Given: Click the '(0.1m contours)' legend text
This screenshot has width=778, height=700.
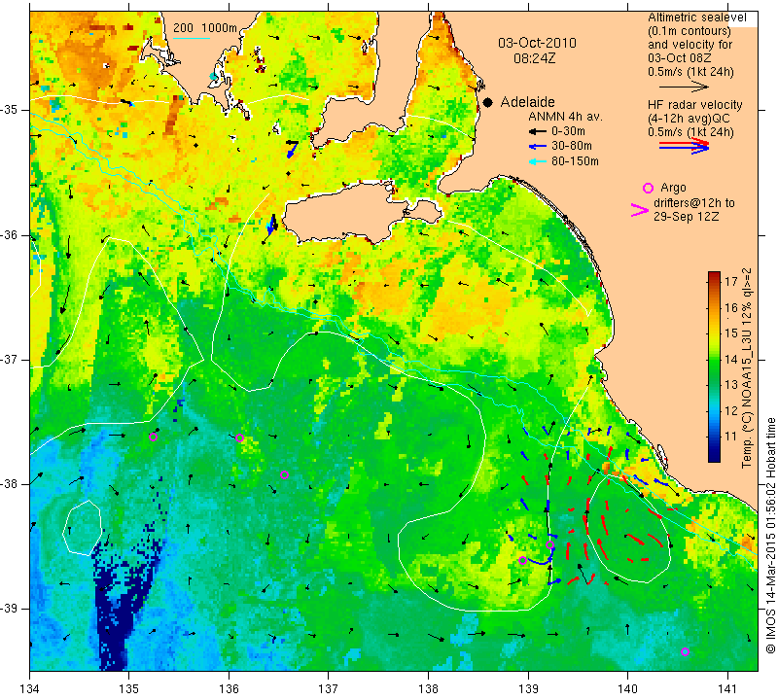Looking at the screenshot, I should pos(690,31).
